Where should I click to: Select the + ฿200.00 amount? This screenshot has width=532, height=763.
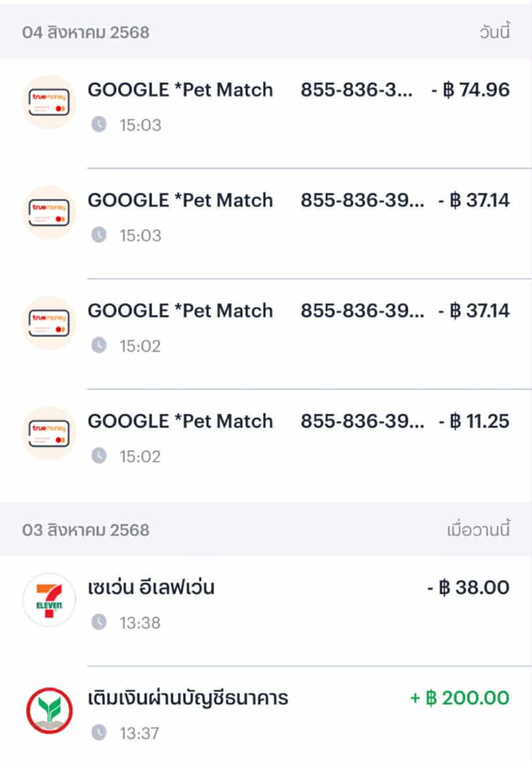[x=460, y=698]
